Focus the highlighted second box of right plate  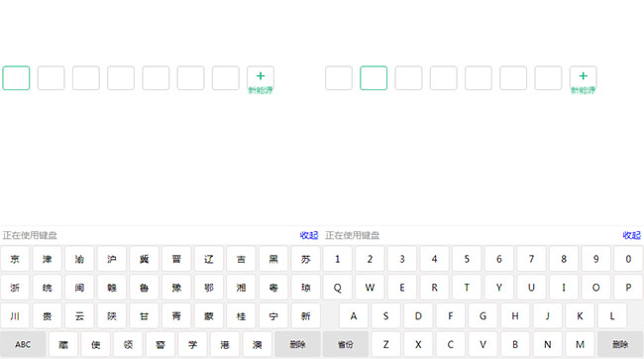[374, 78]
